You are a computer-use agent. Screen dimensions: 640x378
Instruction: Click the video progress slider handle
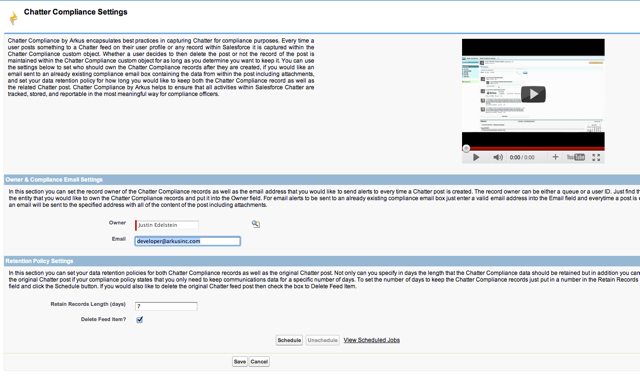click(466, 149)
